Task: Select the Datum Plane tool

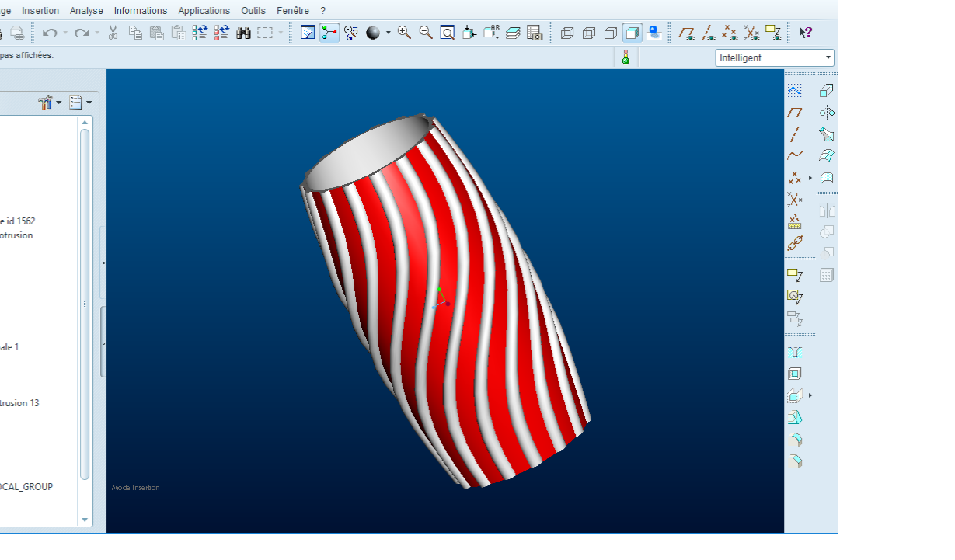Action: click(794, 113)
